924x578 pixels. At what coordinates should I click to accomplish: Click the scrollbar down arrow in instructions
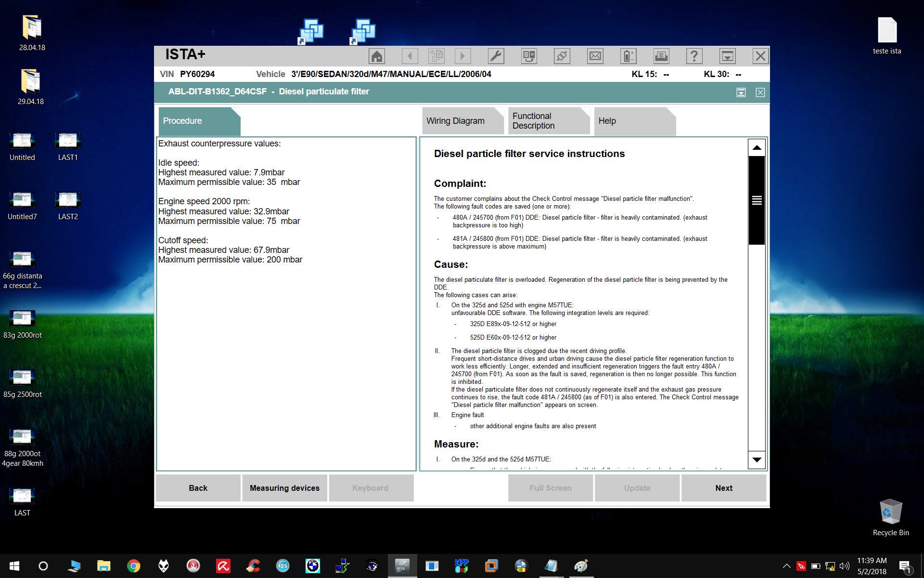tap(757, 460)
